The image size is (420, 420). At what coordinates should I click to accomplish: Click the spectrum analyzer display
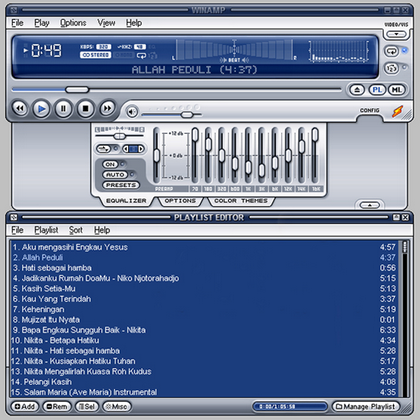(339, 51)
